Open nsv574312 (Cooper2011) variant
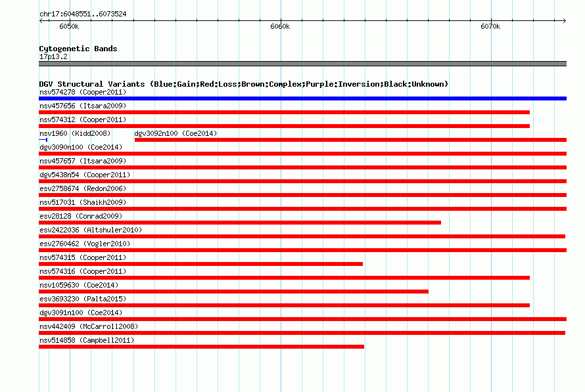The height and width of the screenshot is (392, 585). point(83,120)
